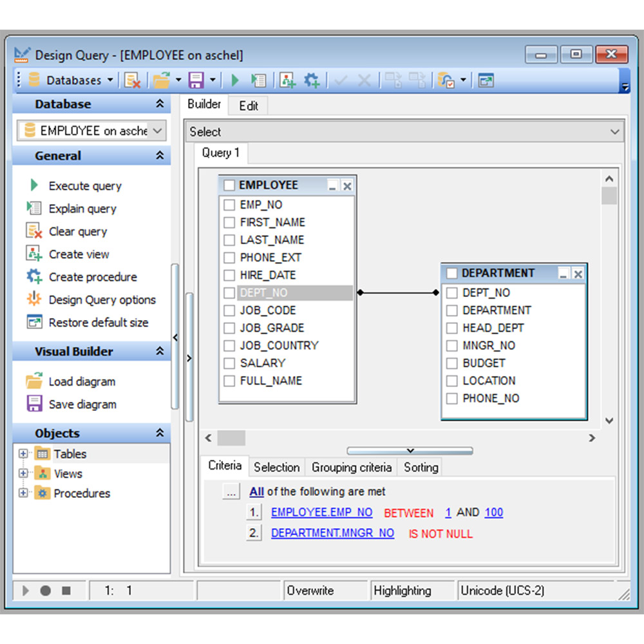Click the Create view icon in General panel
The width and height of the screenshot is (644, 644).
click(x=34, y=253)
